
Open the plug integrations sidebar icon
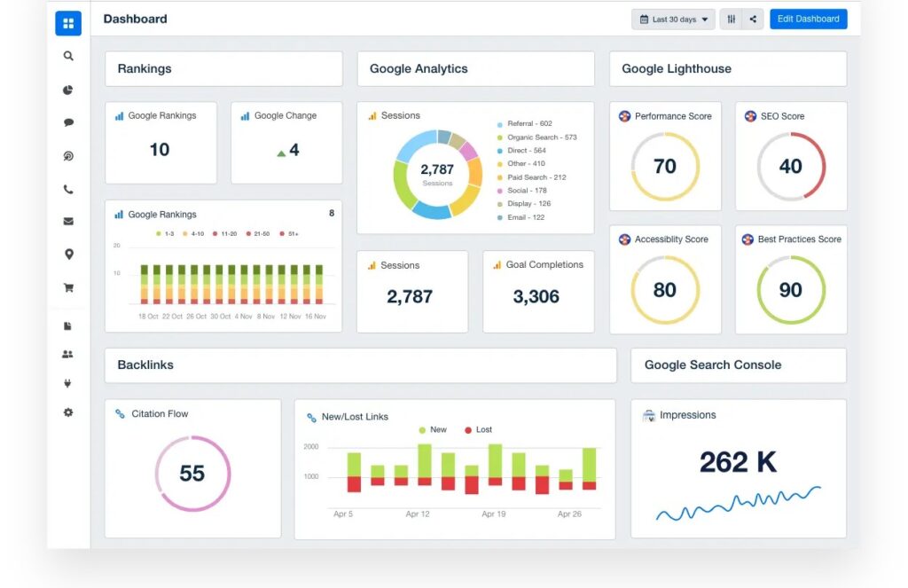pos(68,384)
